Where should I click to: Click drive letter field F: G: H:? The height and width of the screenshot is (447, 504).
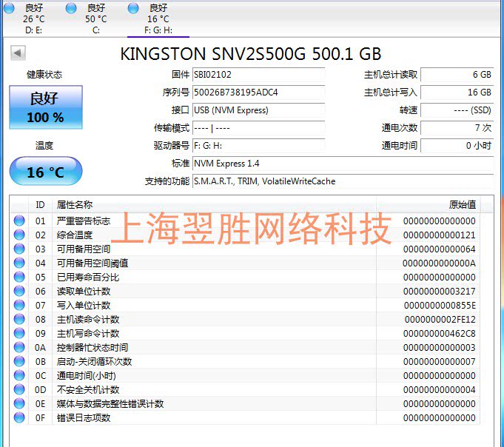[259, 146]
